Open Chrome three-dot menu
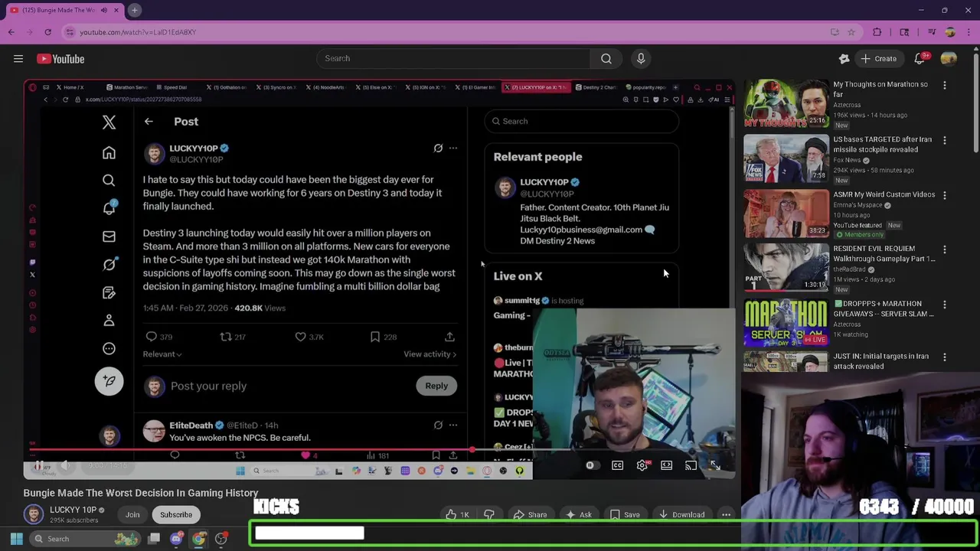The width and height of the screenshot is (980, 551). 968,32
